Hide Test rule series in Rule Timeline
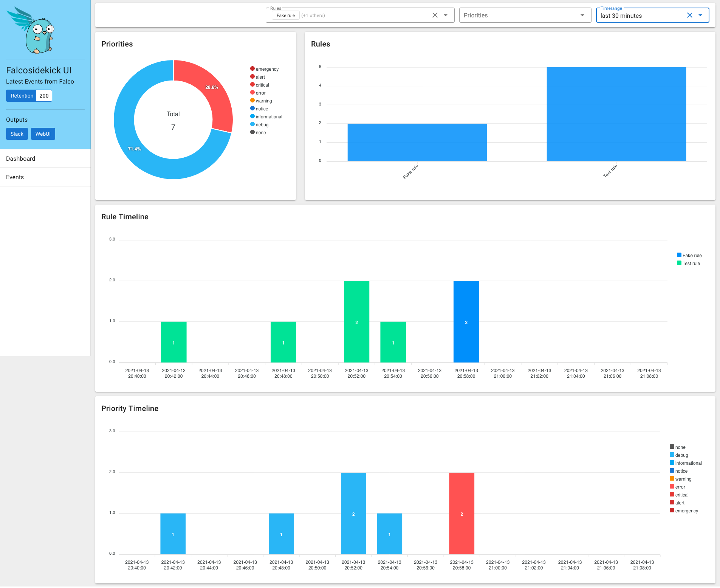The image size is (720, 588). point(688,263)
